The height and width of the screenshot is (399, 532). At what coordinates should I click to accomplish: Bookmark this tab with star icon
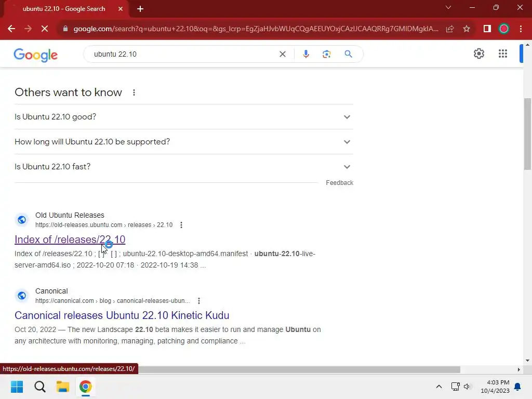pyautogui.click(x=467, y=29)
